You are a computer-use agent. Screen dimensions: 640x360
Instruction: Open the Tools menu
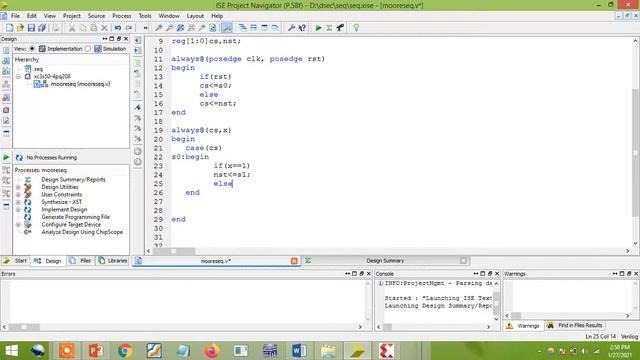click(x=145, y=16)
